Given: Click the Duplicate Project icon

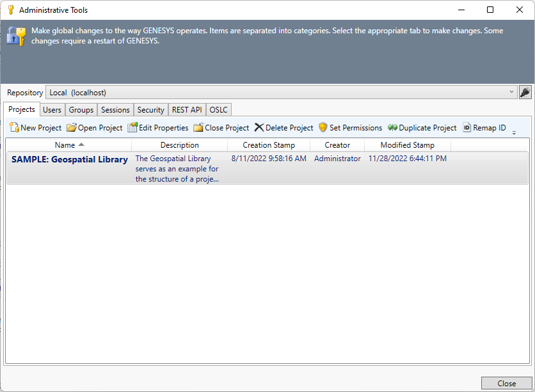Looking at the screenshot, I should [392, 128].
